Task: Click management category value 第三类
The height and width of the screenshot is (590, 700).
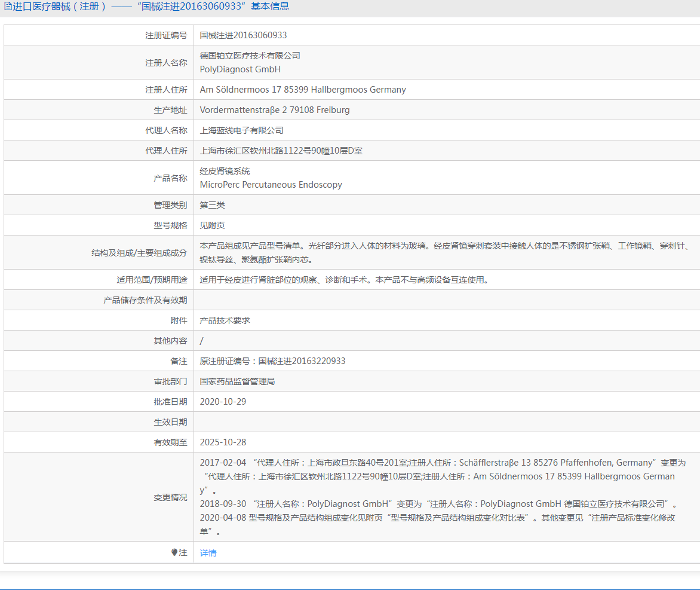Action: (212, 205)
